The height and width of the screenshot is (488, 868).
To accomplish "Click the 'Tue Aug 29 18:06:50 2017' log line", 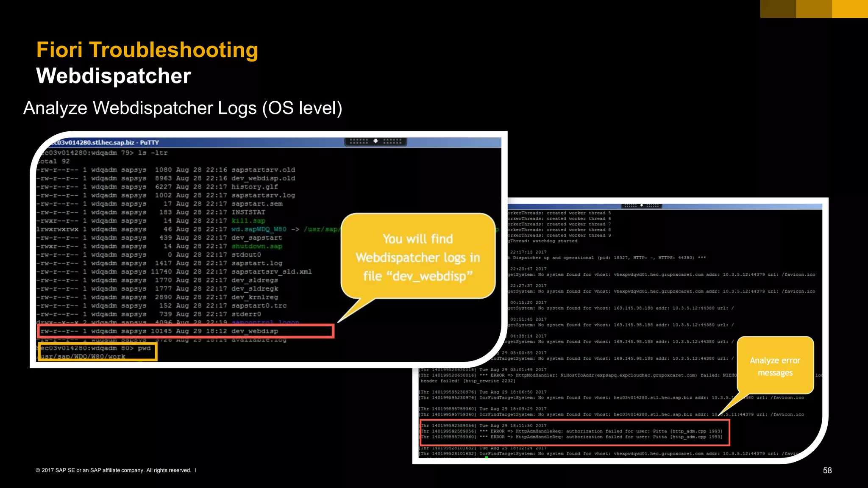I will (x=483, y=392).
